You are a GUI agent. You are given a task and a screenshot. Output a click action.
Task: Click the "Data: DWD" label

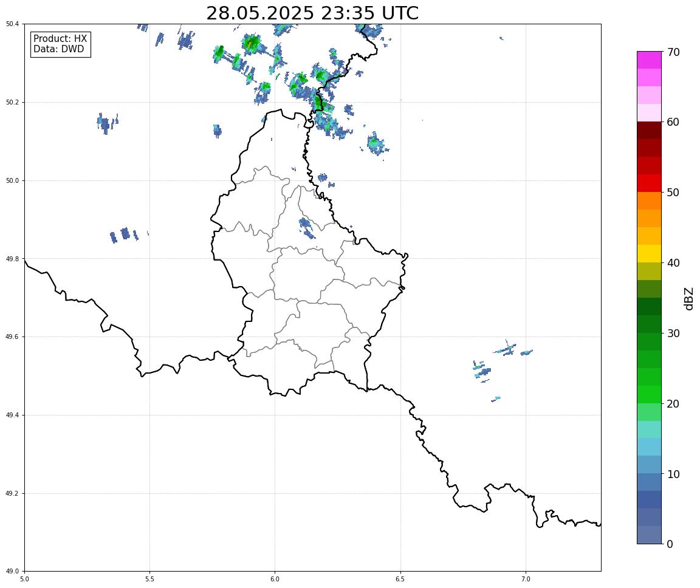click(58, 49)
